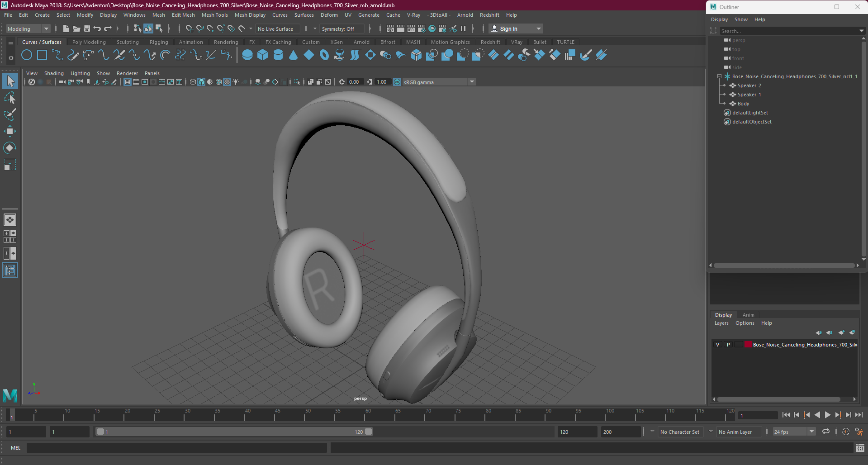Click the red layer color swatch
This screenshot has height=465, width=868.
pos(748,345)
